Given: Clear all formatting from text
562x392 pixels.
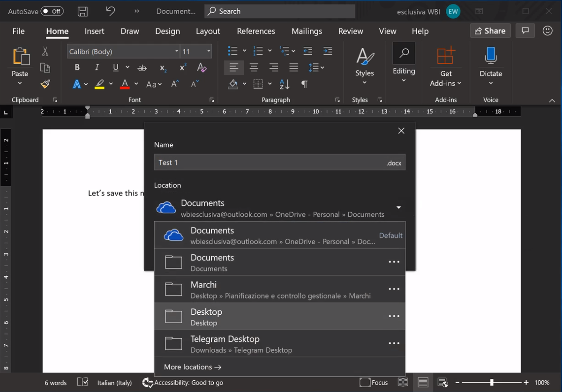Looking at the screenshot, I should pos(202,67).
